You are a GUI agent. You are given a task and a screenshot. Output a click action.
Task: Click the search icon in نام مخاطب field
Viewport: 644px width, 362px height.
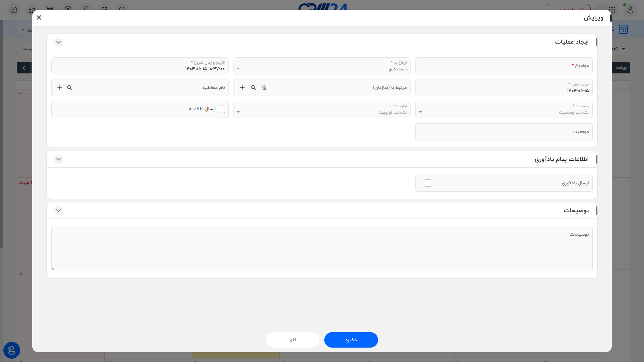pos(69,87)
